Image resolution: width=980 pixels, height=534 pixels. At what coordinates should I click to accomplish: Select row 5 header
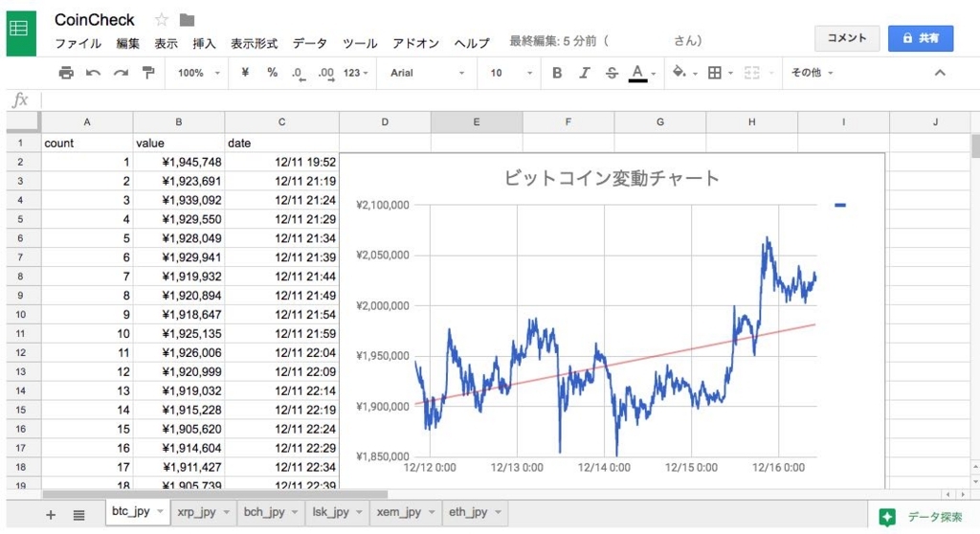pos(21,219)
